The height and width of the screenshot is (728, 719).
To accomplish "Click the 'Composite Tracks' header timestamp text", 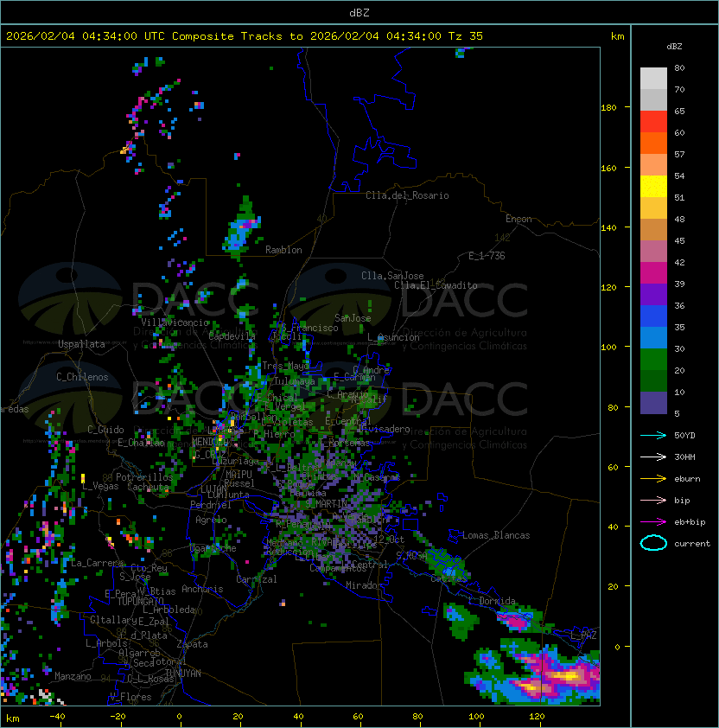I will pyautogui.click(x=245, y=36).
